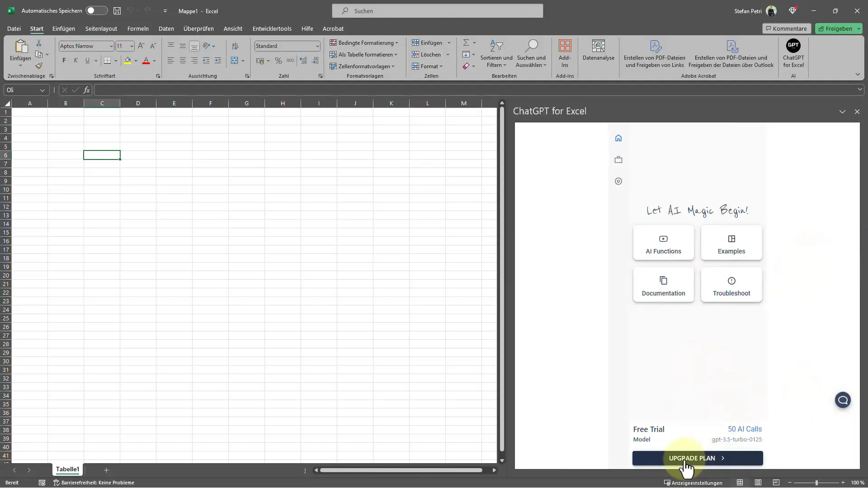
Task: Click the yellow fill color swatch button
Action: click(127, 61)
